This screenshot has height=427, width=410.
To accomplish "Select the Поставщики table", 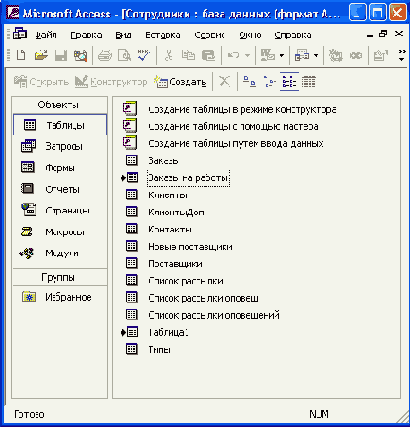I will (x=175, y=263).
